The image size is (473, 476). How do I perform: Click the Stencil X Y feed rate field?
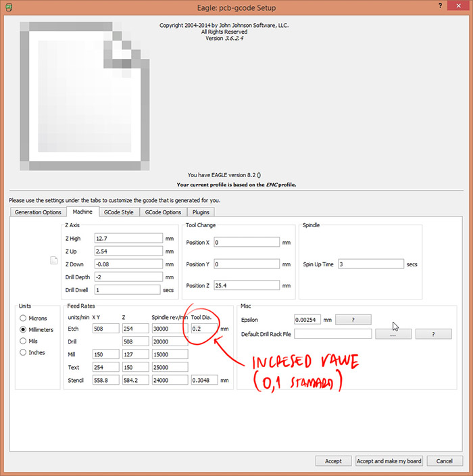coord(106,380)
